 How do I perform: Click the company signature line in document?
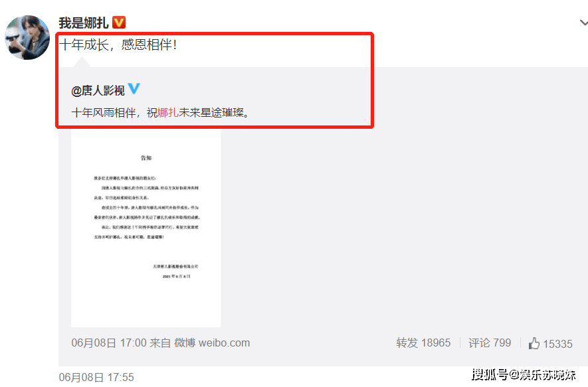(175, 266)
